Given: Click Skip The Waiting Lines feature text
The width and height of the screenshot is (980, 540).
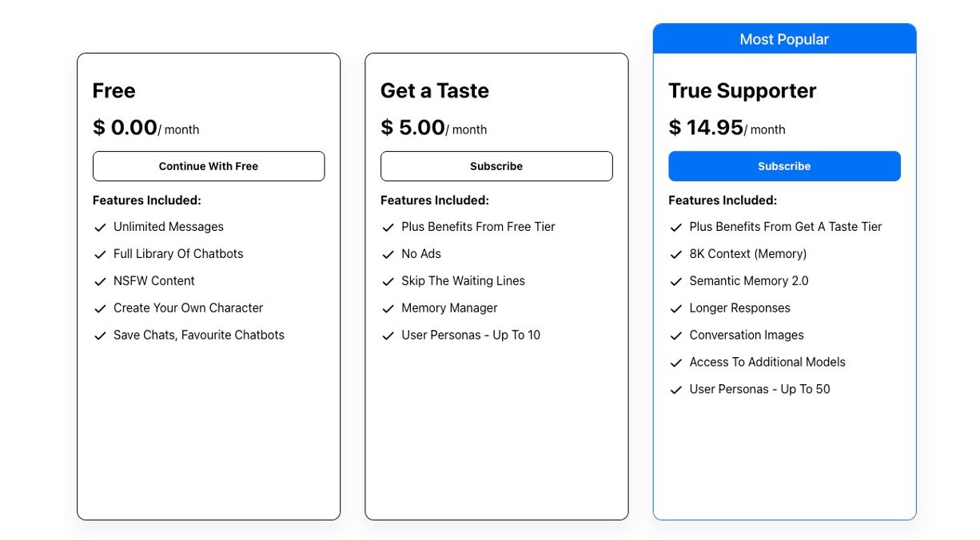Looking at the screenshot, I should (x=463, y=281).
